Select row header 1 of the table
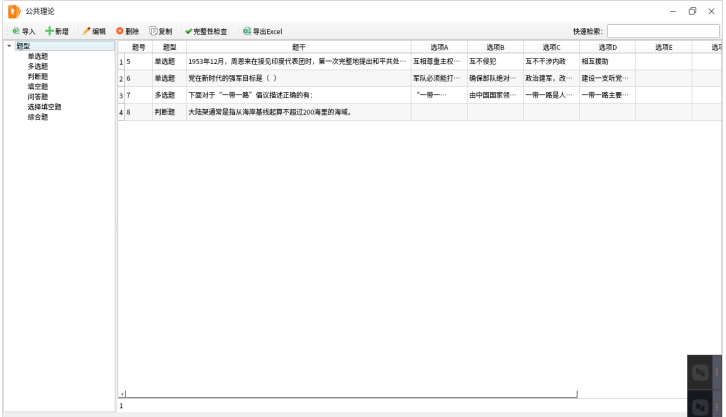This screenshot has height=417, width=726. point(121,62)
